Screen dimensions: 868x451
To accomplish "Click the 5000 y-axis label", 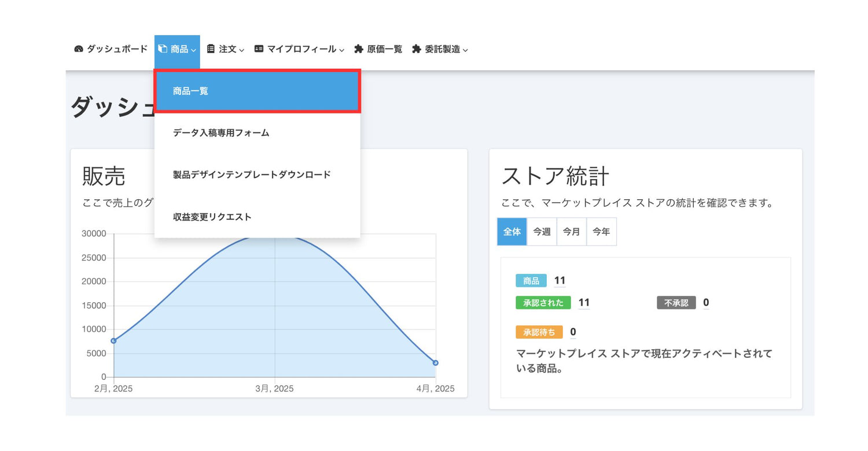I will click(96, 354).
